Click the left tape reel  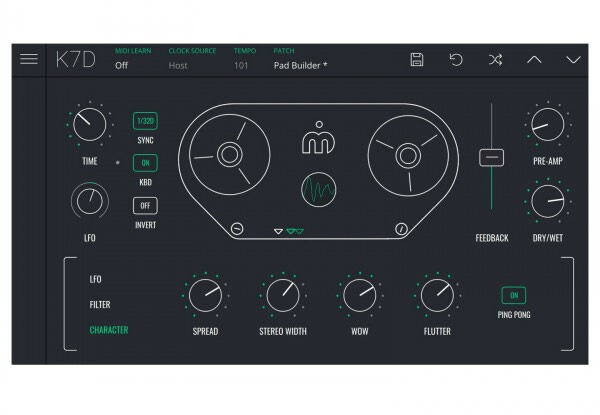[229, 156]
